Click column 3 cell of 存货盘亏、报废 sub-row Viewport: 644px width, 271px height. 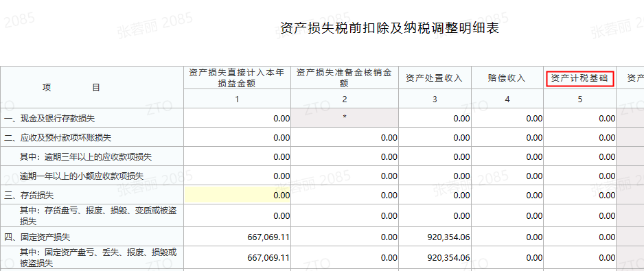[x=435, y=216]
